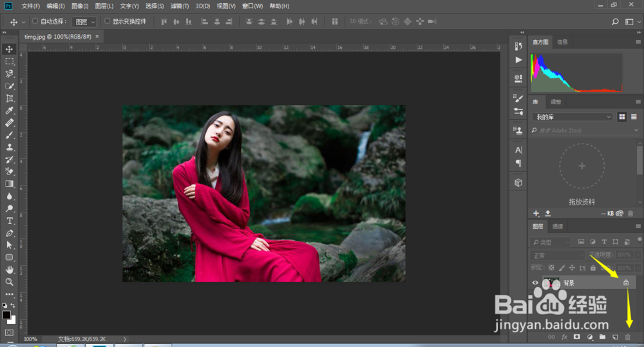Select the Crop tool

point(9,98)
